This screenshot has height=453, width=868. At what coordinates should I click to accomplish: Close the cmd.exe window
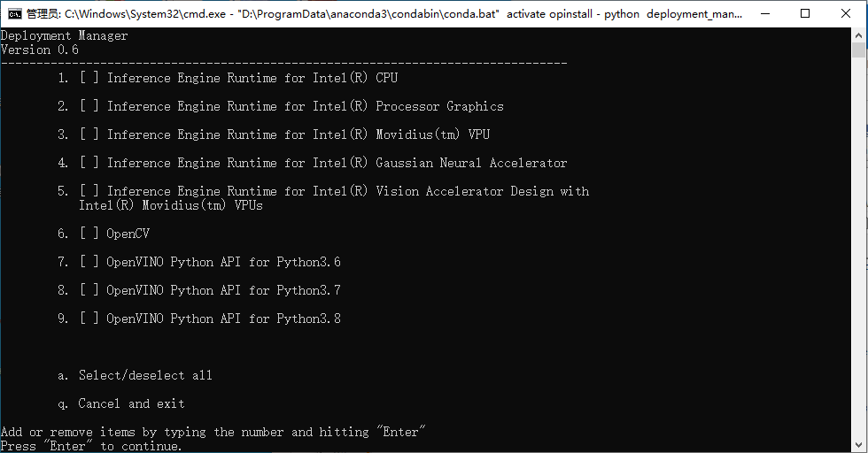[846, 14]
